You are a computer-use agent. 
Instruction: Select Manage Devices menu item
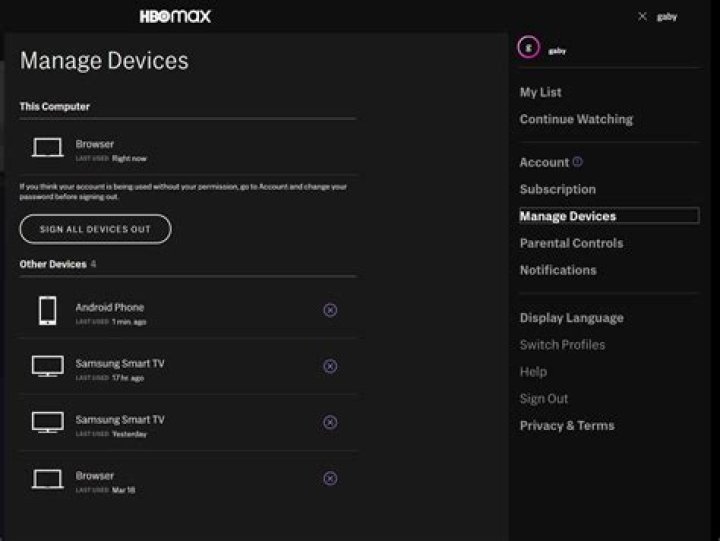click(x=609, y=216)
